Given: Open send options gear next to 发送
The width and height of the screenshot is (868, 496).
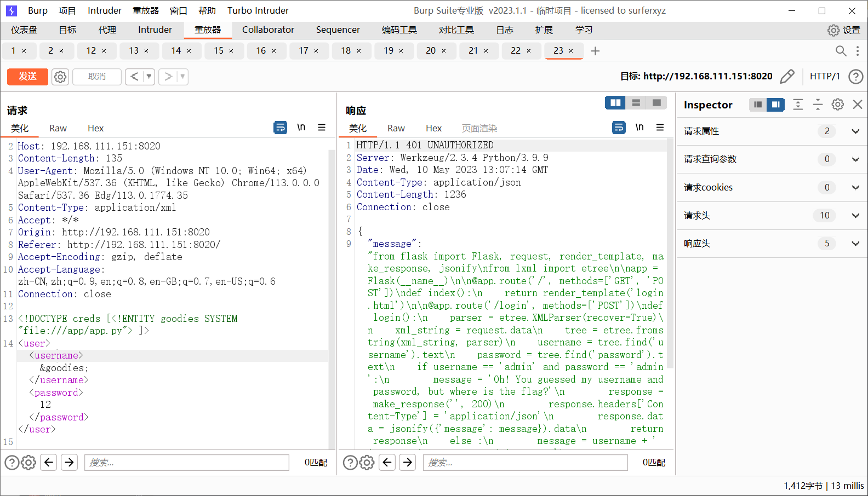Looking at the screenshot, I should (x=60, y=77).
